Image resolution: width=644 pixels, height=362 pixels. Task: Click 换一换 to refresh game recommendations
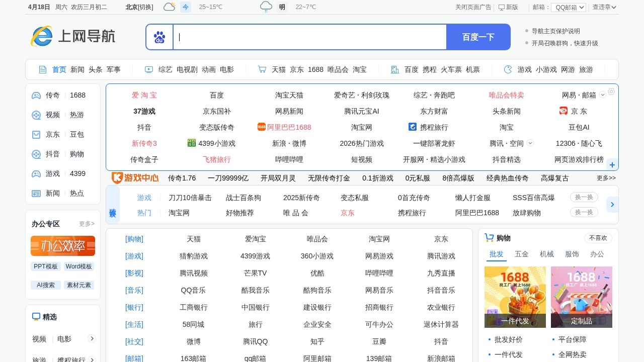click(584, 197)
